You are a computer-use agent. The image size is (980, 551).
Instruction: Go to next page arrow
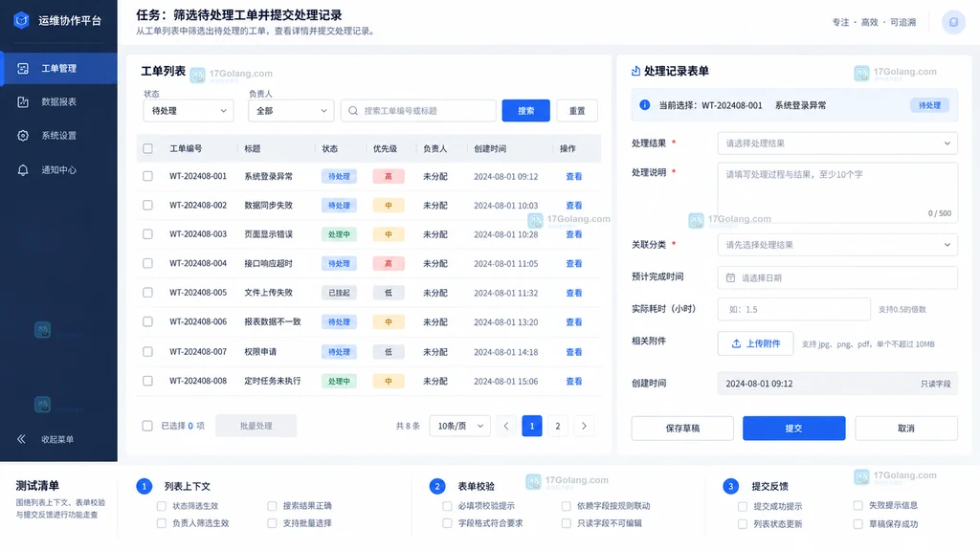click(x=584, y=426)
